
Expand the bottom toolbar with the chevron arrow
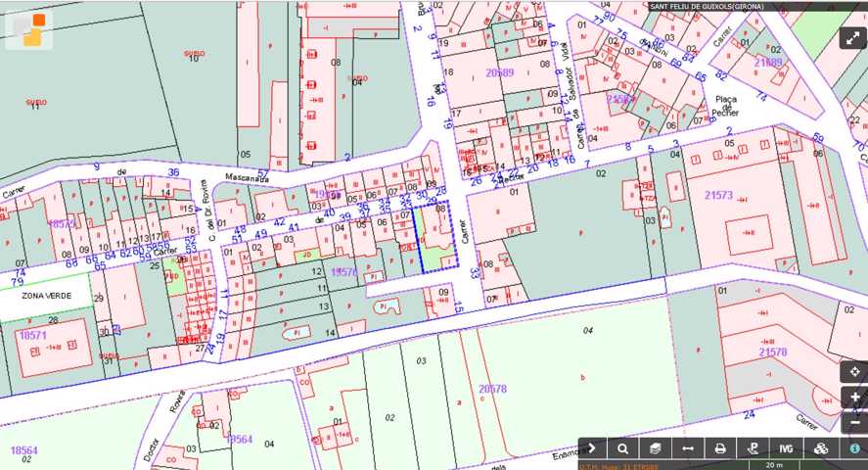click(592, 448)
